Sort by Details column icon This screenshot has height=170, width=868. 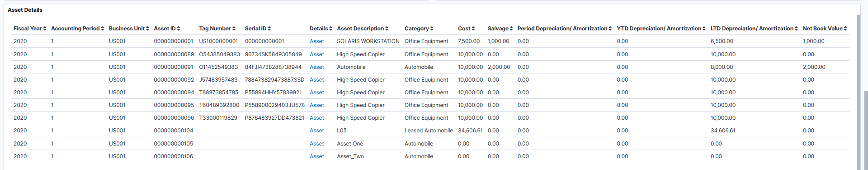(330, 29)
